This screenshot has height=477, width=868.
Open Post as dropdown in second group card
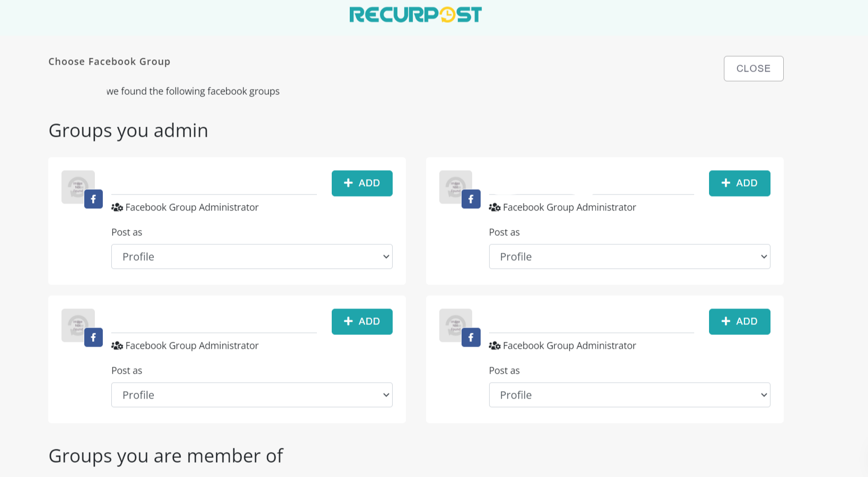click(x=630, y=257)
